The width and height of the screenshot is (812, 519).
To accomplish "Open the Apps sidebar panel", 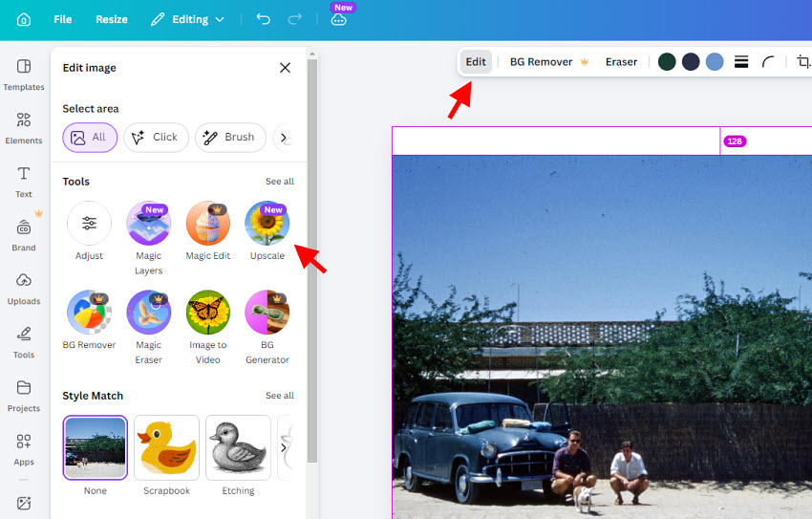I will (x=24, y=449).
